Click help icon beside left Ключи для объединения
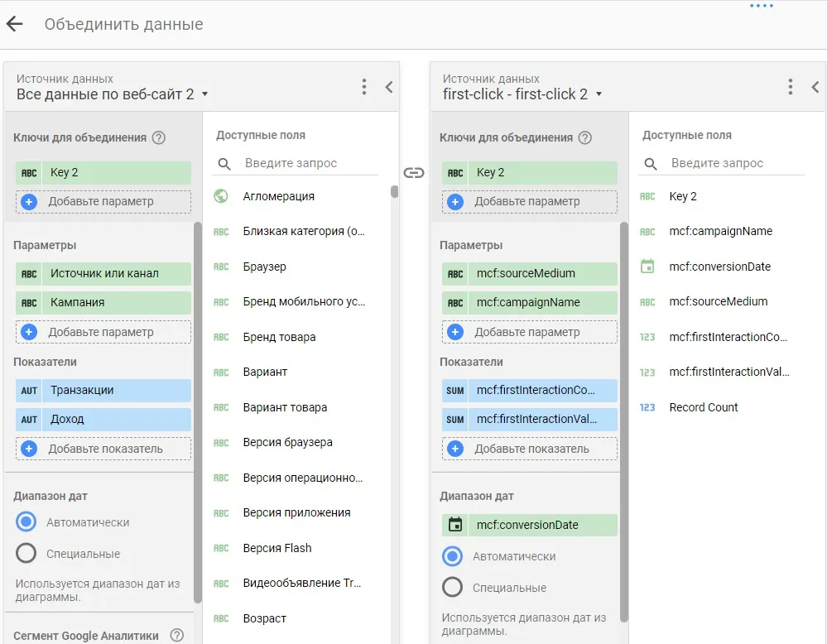Viewport: 827px width, 644px height. tap(159, 137)
